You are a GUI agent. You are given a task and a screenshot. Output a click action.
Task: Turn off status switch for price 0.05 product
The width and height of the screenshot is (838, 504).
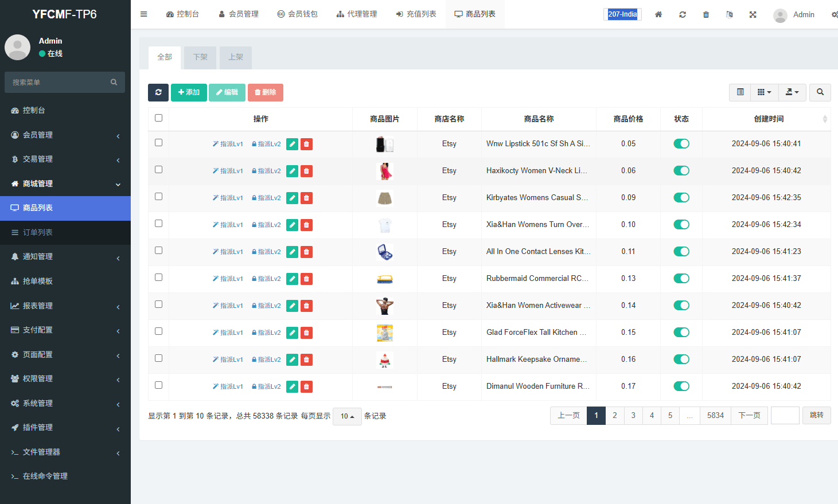point(681,144)
